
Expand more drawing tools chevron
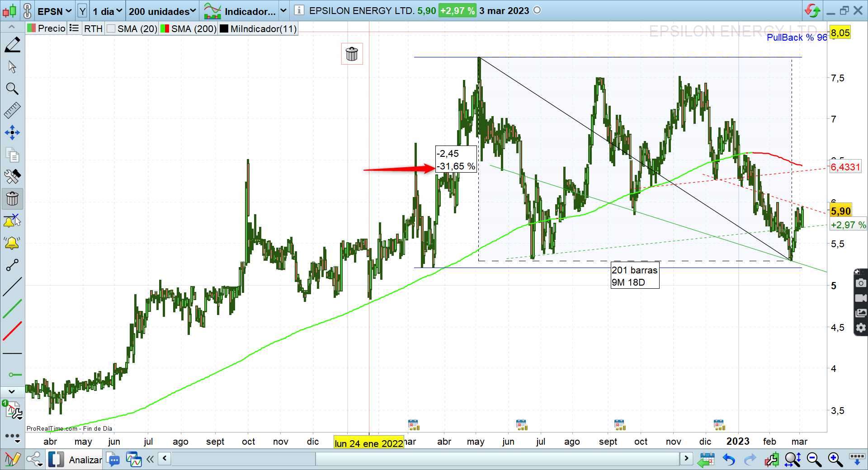[12, 391]
